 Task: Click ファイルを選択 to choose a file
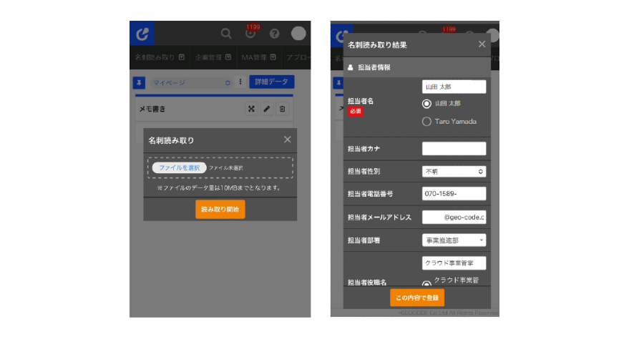click(179, 167)
